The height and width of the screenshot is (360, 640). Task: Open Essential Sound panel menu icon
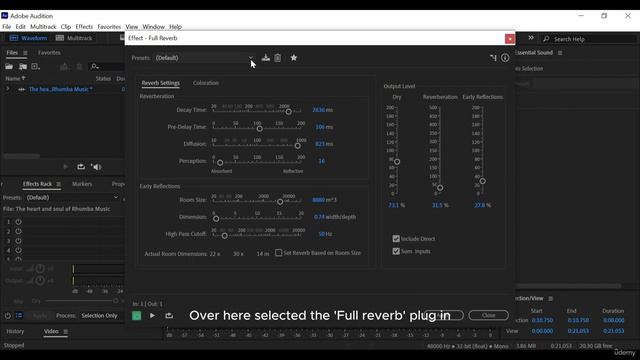click(x=560, y=53)
